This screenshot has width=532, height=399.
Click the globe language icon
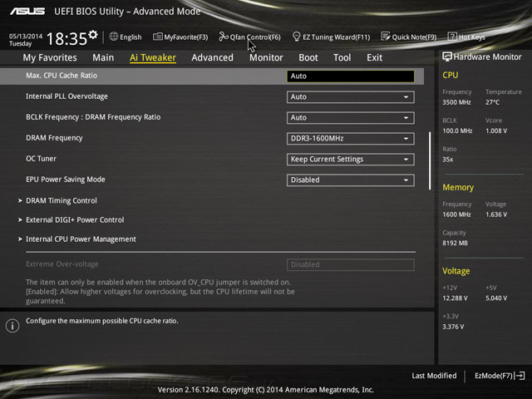click(x=114, y=37)
